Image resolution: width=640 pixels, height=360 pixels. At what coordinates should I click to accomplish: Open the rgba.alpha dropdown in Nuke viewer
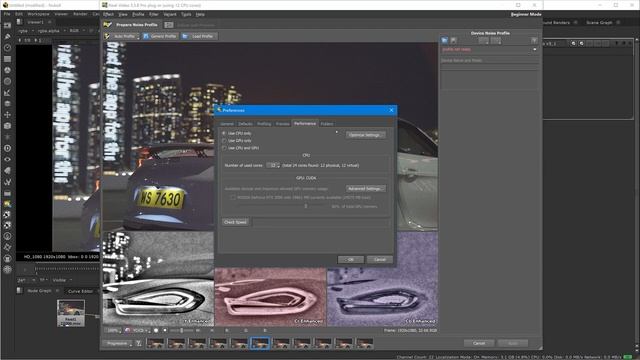(x=51, y=31)
